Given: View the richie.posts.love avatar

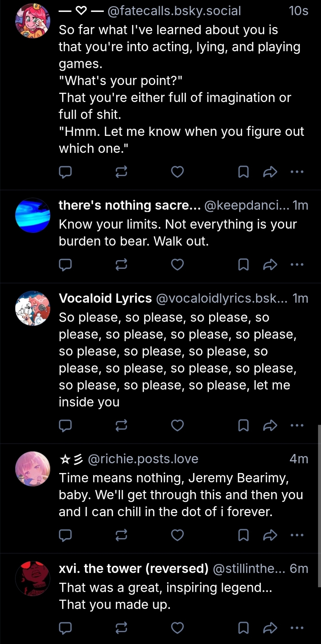Looking at the screenshot, I should coord(33,469).
